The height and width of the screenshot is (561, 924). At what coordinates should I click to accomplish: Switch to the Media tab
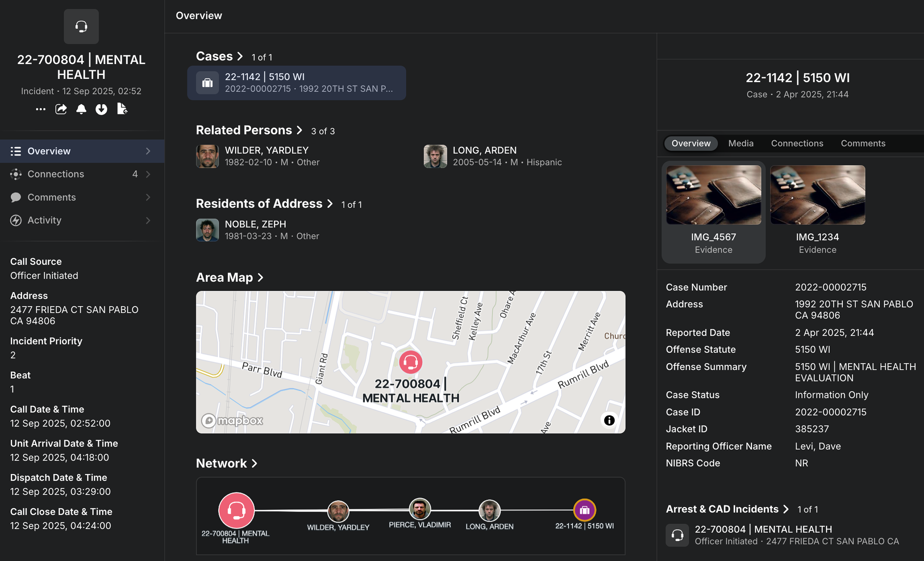point(740,143)
